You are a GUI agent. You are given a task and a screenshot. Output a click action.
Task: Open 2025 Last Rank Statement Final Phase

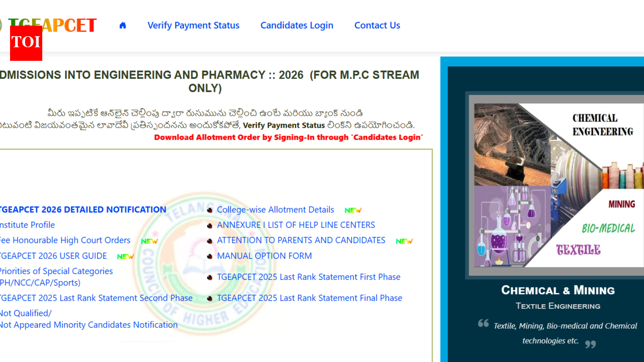coord(309,298)
